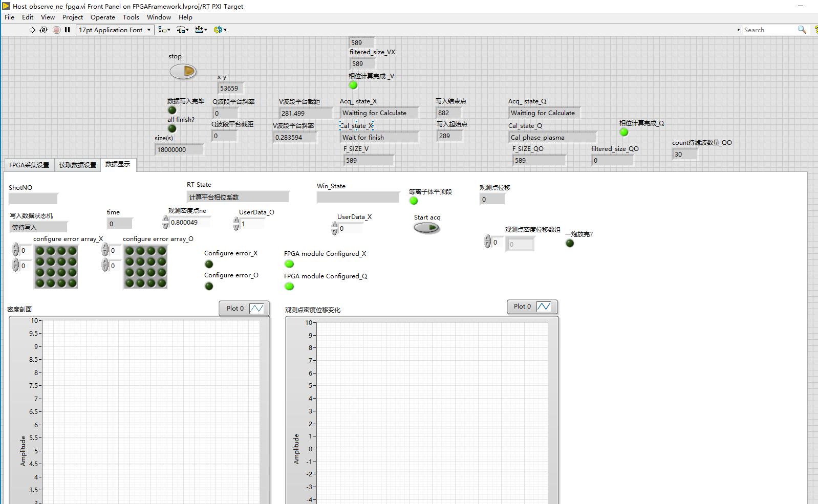This screenshot has width=818, height=504.
Task: Click the 观测密度点ne stepper arrows
Action: [165, 222]
